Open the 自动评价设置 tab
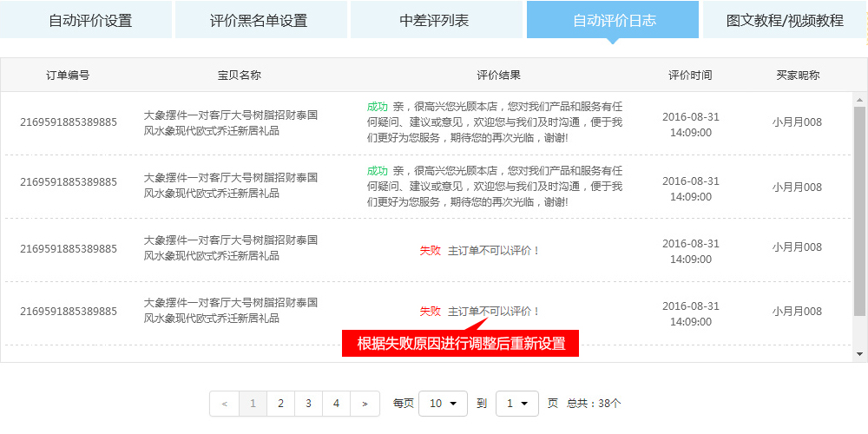The width and height of the screenshot is (868, 434). coord(86,20)
